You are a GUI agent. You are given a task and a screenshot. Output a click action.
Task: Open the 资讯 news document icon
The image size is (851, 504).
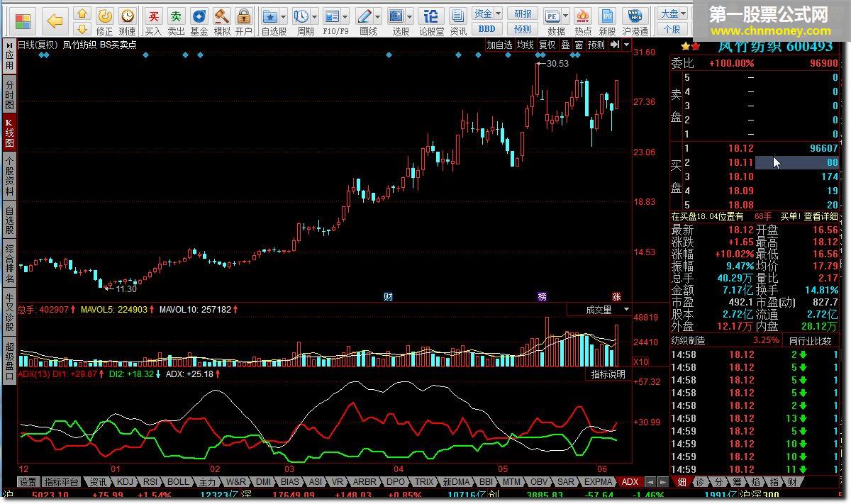point(458,21)
